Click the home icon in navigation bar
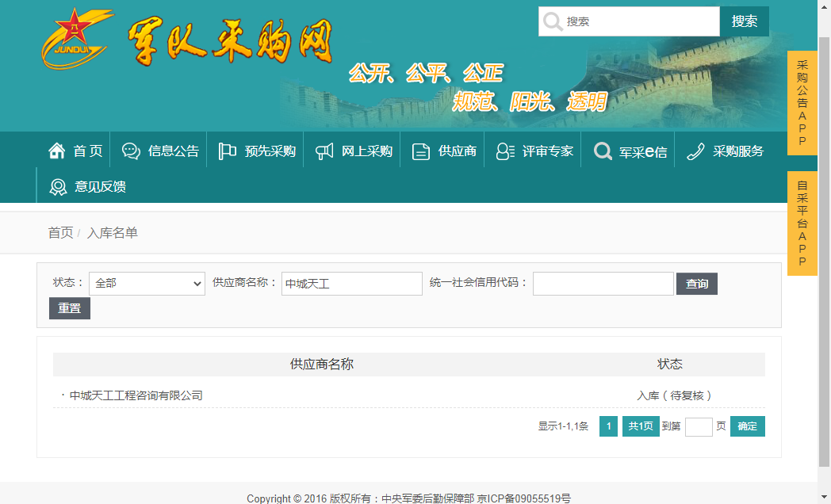The width and height of the screenshot is (831, 504). tap(56, 151)
